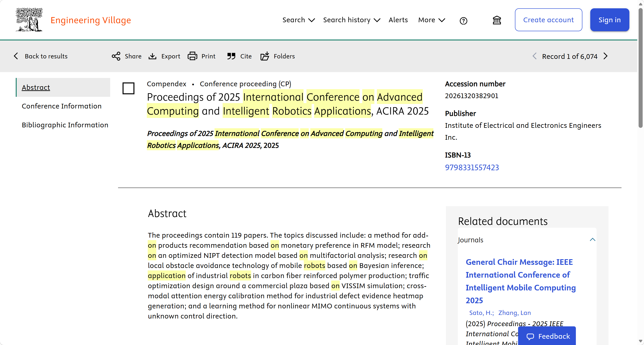Select the Abstract sidebar tab
The height and width of the screenshot is (345, 644).
(x=63, y=87)
